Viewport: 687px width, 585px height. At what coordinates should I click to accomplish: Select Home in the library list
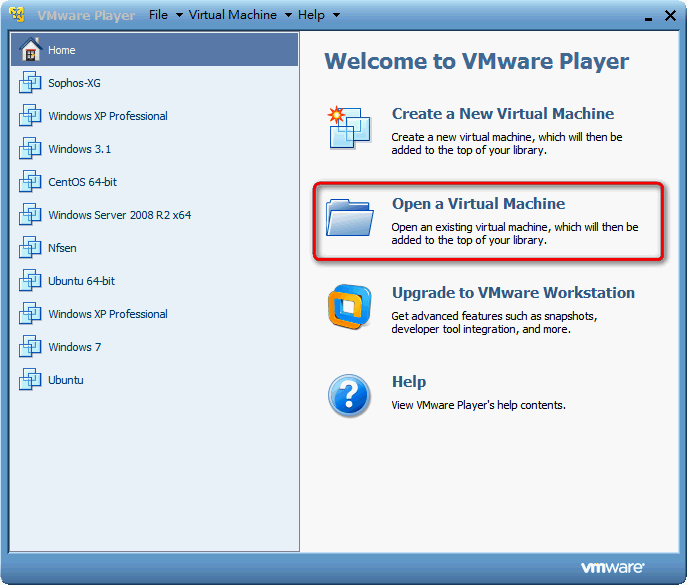click(x=154, y=50)
